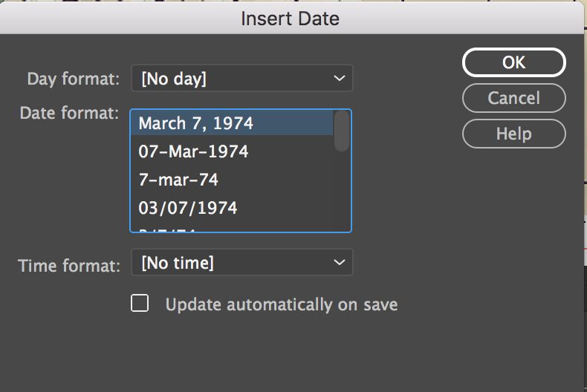Click the Date format list scrollbar thumb
This screenshot has height=392, width=587.
click(342, 131)
